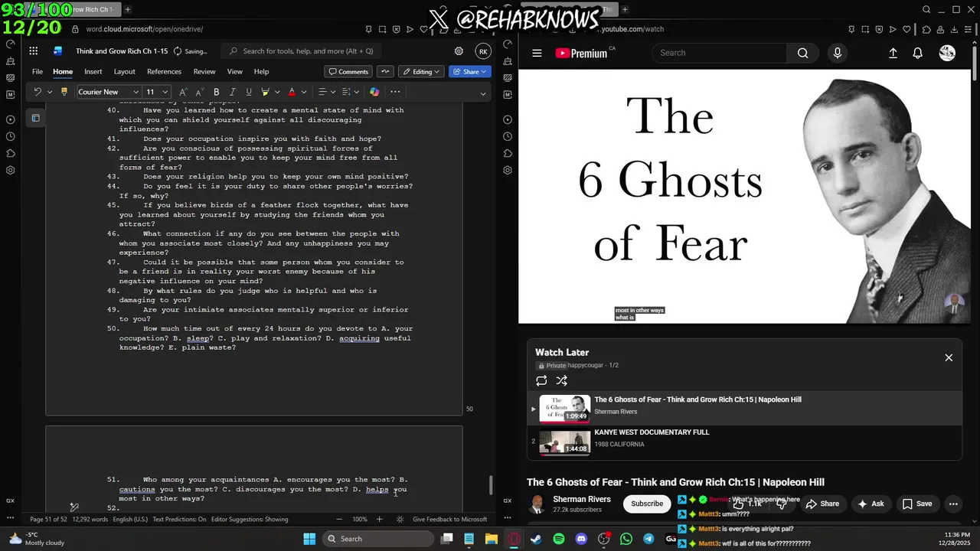Expand paragraph alignment dropdown
Screen dimensions: 980x551
pyautogui.click(x=334, y=92)
